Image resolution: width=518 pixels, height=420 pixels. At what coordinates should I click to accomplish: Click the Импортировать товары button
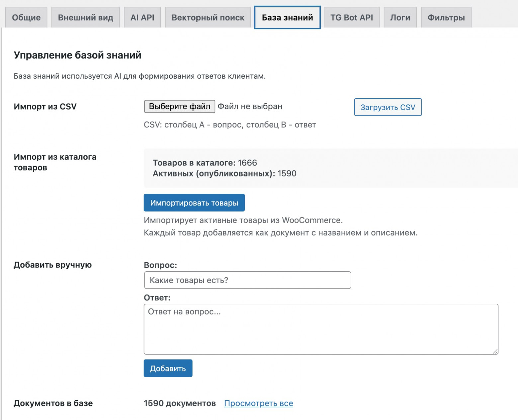click(194, 202)
